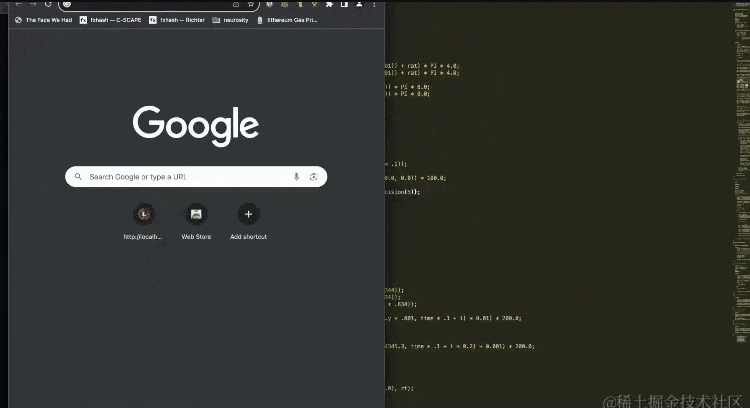Open the 'fxhash — C-SCAPE' bookmark
Viewport: 750px width, 408px height.
pos(110,20)
